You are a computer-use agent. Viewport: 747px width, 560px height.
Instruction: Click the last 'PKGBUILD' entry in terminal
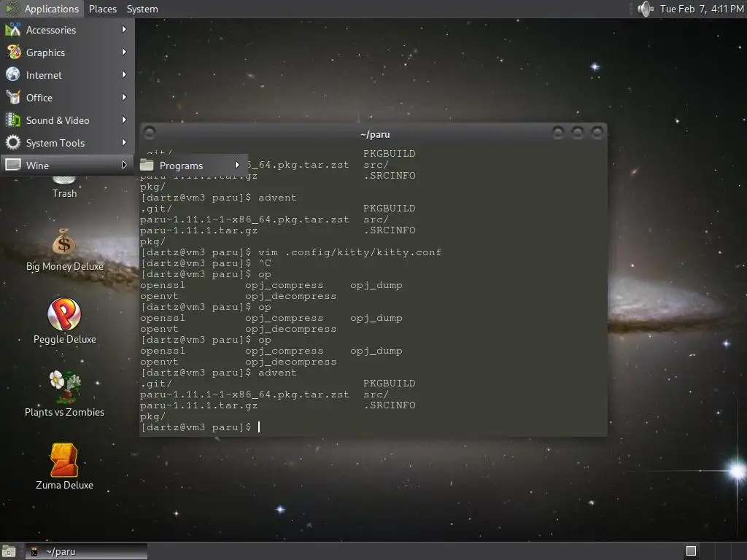pos(390,384)
